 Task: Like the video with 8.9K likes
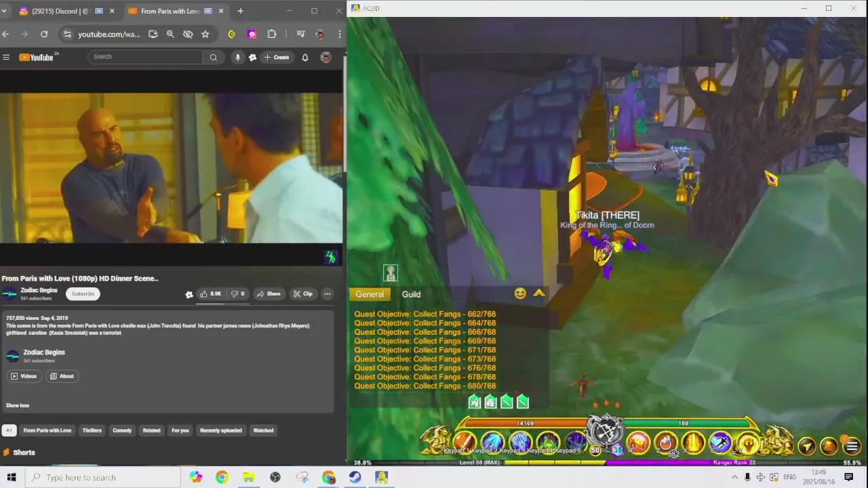pos(211,293)
